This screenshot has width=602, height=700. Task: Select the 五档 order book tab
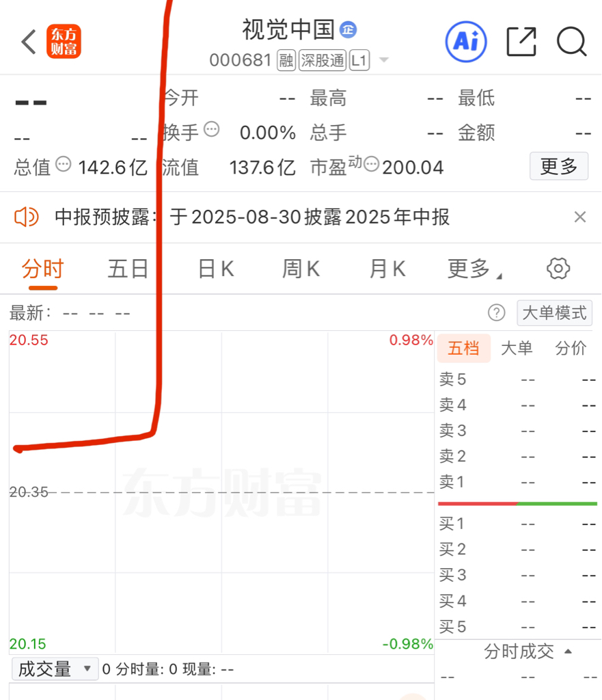point(464,348)
